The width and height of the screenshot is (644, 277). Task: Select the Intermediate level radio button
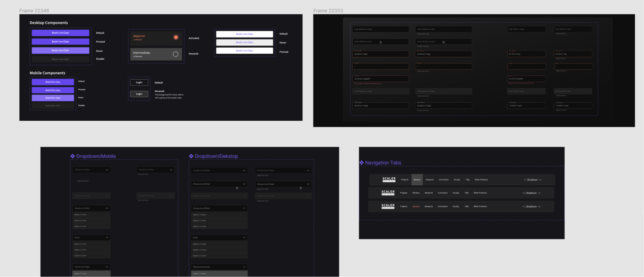point(175,54)
